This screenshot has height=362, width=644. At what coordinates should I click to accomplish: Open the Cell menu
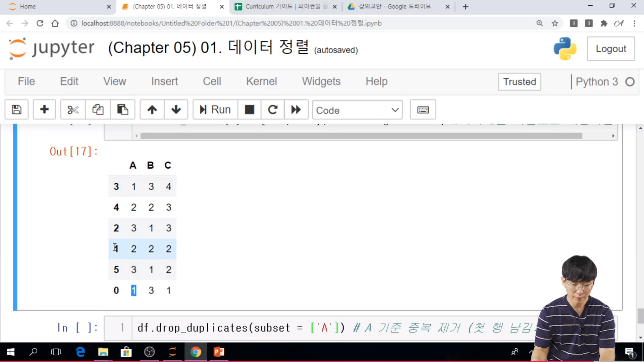[212, 81]
